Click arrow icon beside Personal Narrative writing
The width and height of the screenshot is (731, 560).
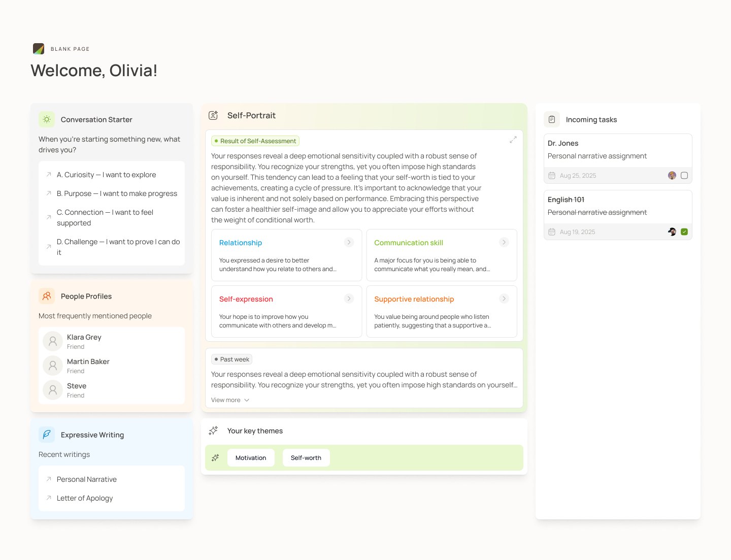[49, 479]
